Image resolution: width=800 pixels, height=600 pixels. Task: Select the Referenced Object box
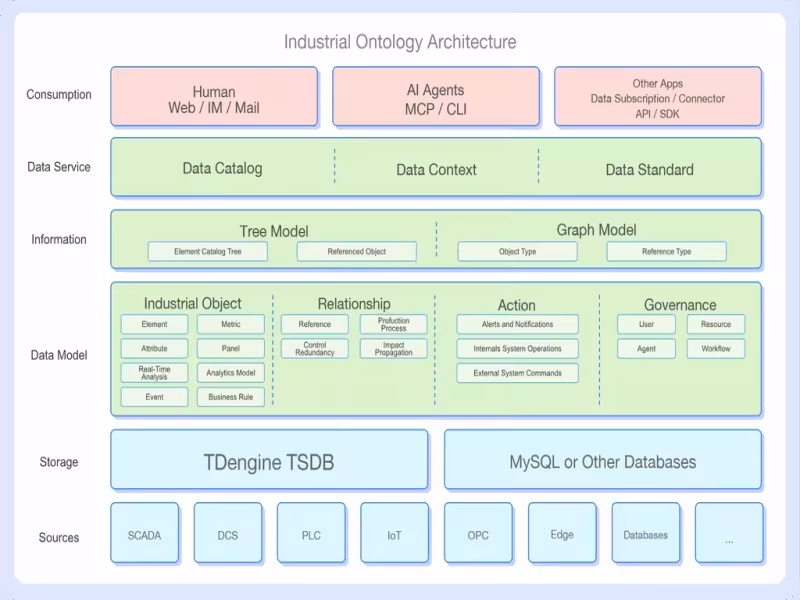pos(357,252)
